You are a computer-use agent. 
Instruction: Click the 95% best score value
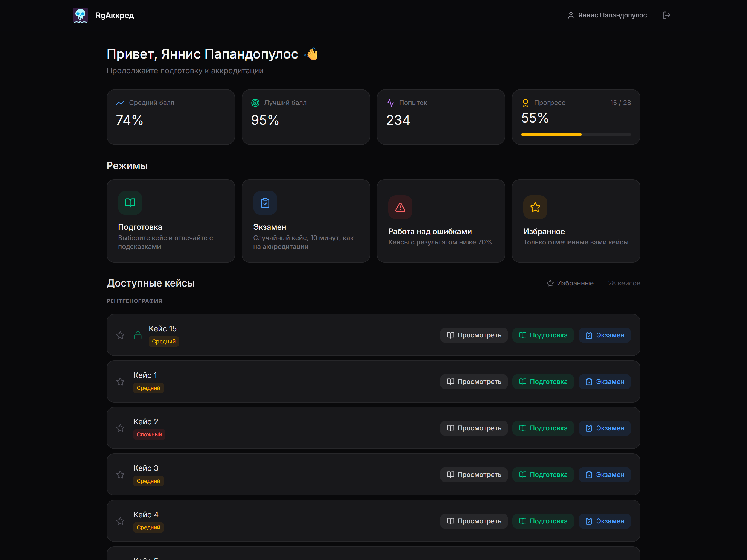[x=265, y=120]
